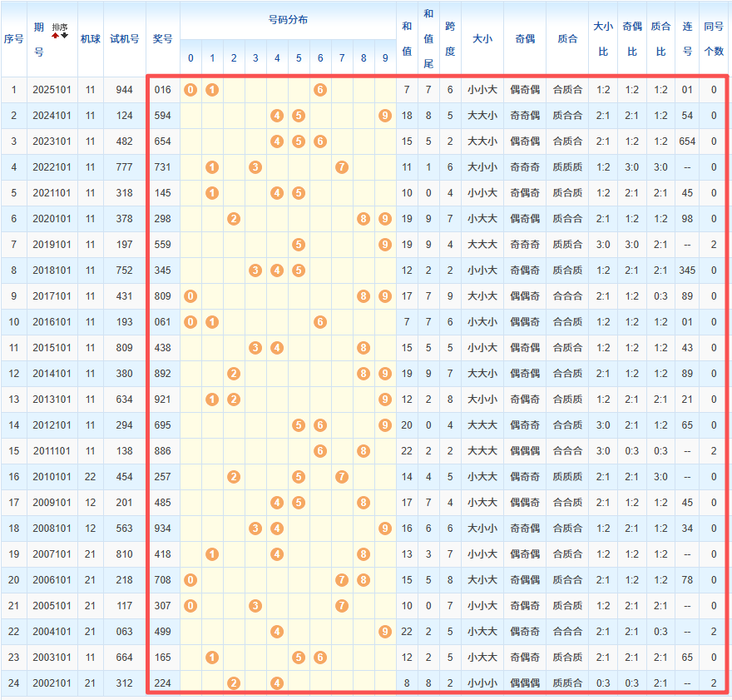The height and width of the screenshot is (700, 732).
Task: Click 连号 value 345 in row 8
Action: (x=687, y=271)
